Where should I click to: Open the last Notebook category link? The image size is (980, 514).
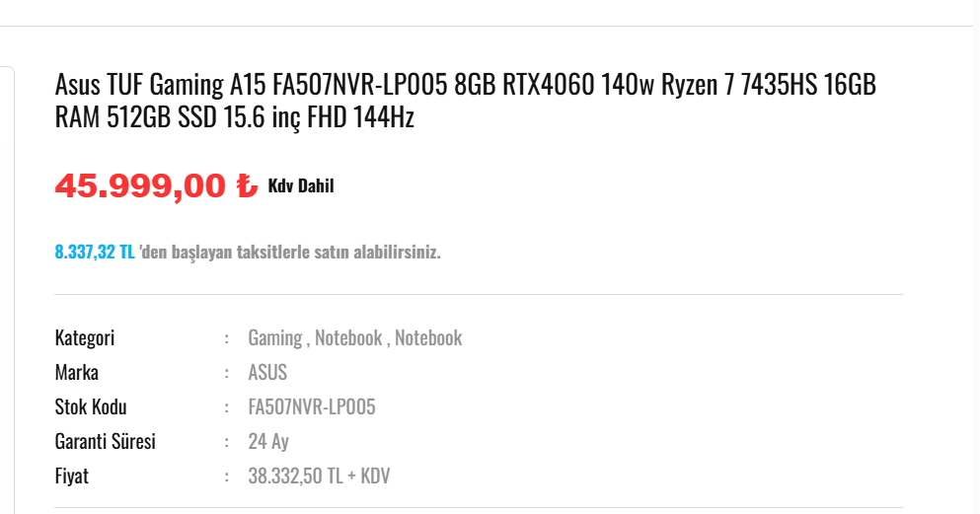[428, 337]
